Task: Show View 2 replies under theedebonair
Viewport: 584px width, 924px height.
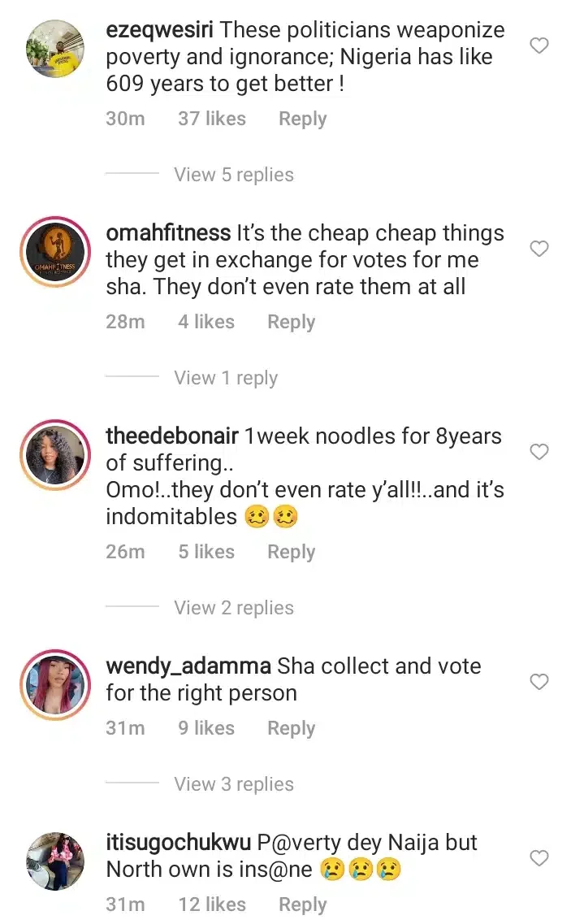Action: pyautogui.click(x=233, y=608)
